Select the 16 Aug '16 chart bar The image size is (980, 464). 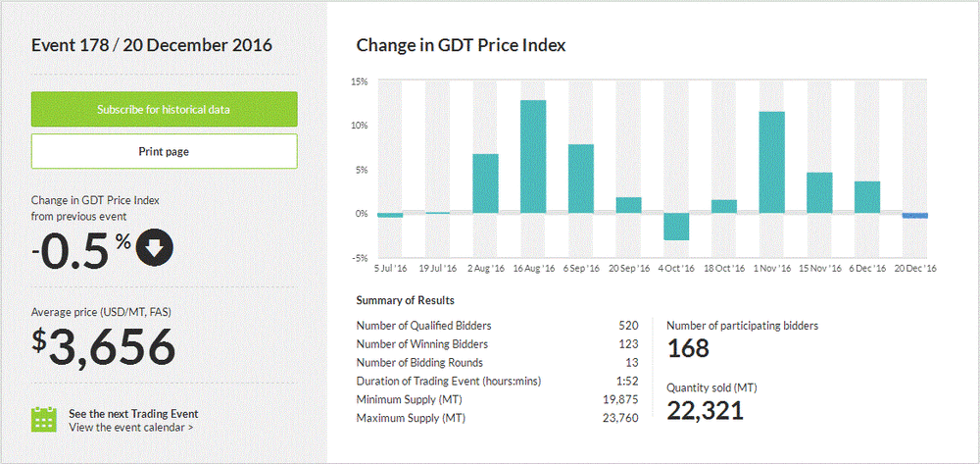click(533, 157)
